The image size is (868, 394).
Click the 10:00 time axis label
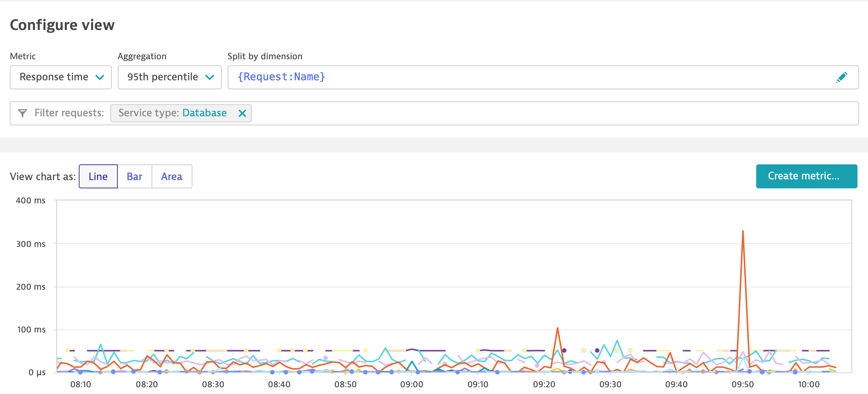click(x=809, y=384)
